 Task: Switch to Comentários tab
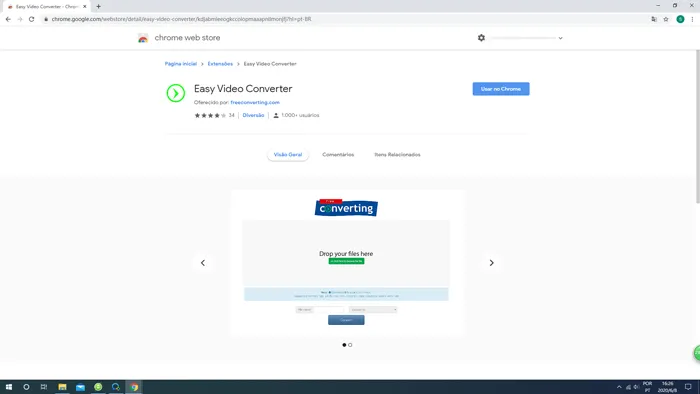point(338,154)
